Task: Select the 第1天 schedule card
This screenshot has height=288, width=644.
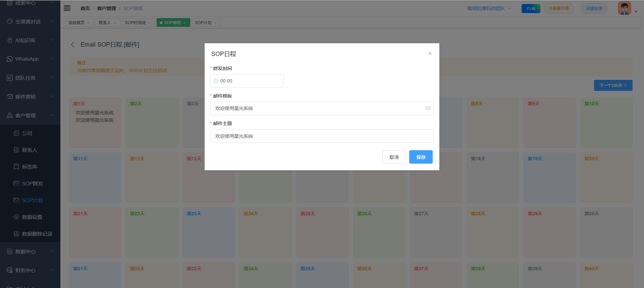Action: pyautogui.click(x=95, y=123)
